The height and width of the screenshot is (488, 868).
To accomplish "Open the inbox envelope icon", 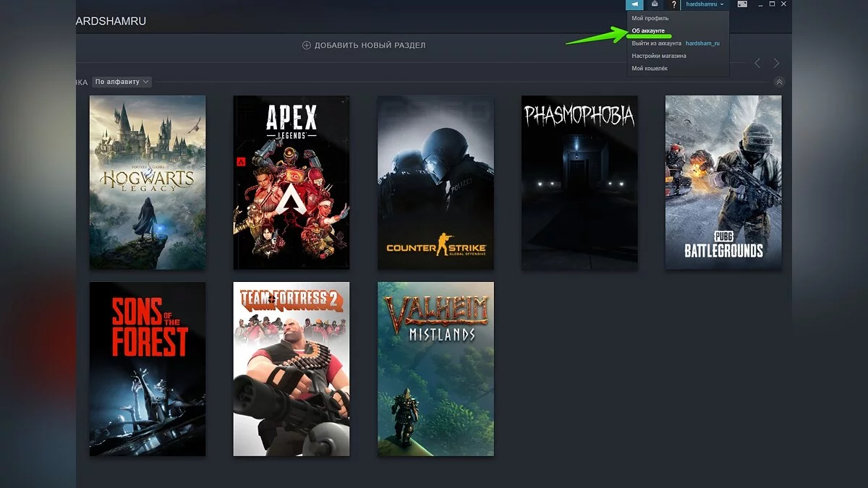I will coord(654,4).
